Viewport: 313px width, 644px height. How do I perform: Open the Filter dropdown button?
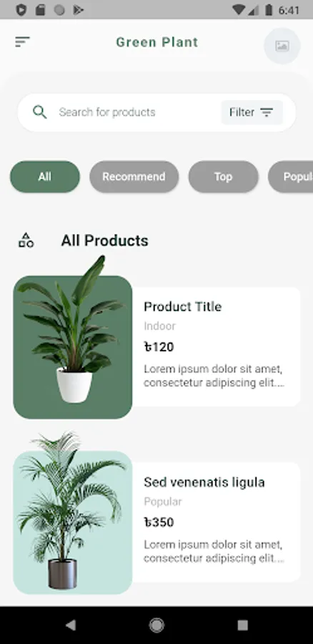[252, 112]
